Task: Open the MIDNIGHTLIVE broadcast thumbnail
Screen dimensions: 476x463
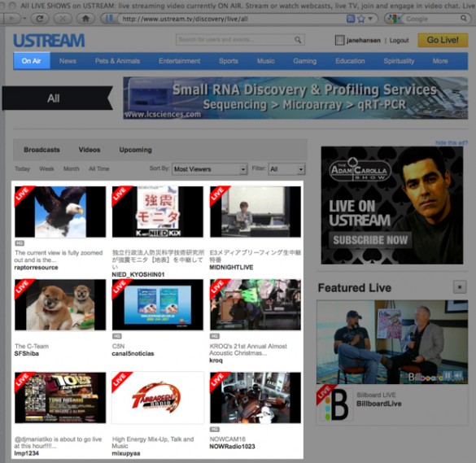Action: pos(255,212)
